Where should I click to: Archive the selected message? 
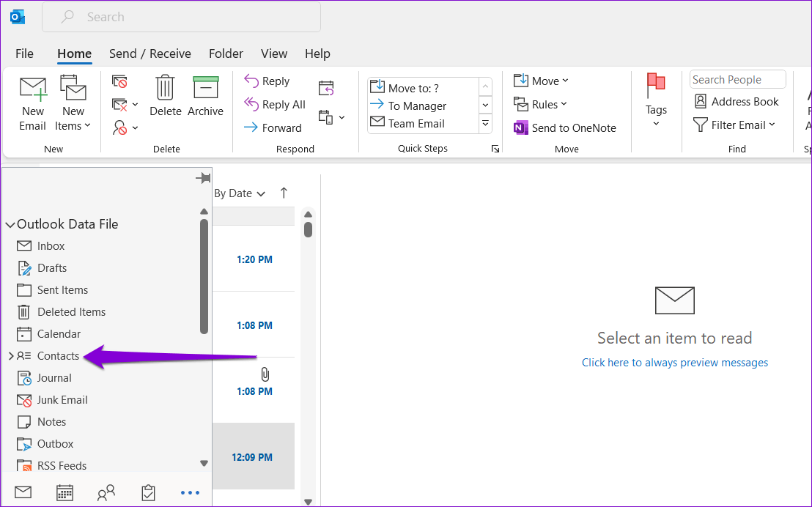tap(206, 96)
